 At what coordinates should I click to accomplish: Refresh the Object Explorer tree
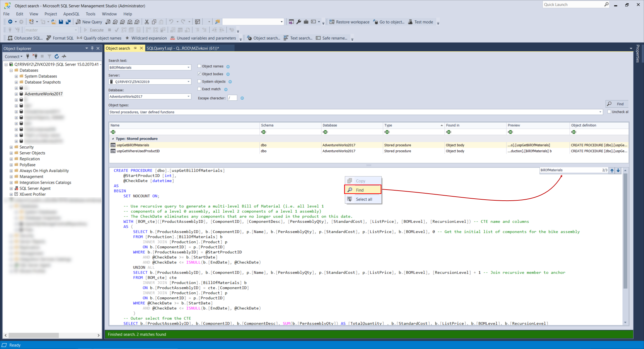pos(57,56)
